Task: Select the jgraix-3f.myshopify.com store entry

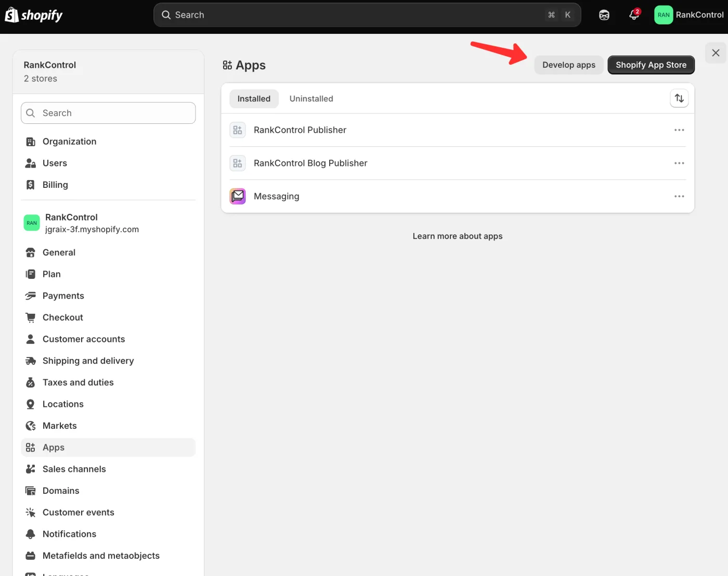Action: click(x=108, y=223)
